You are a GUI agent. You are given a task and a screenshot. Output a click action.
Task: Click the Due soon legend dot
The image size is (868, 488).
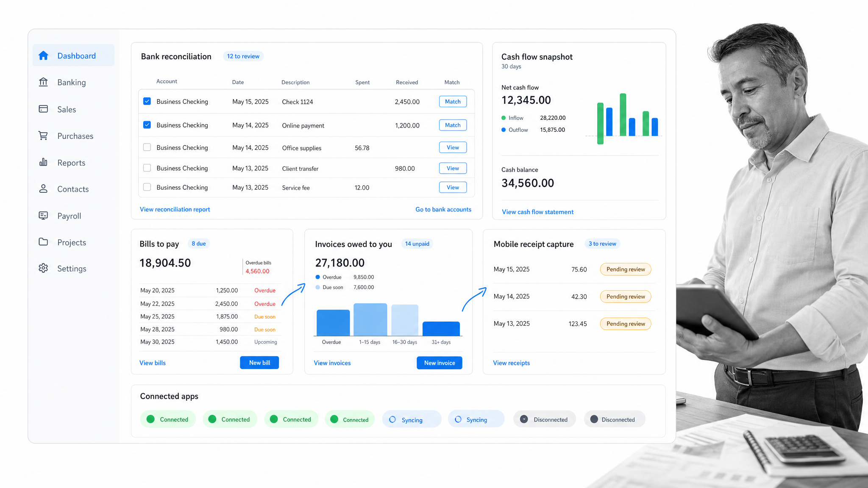[317, 287]
